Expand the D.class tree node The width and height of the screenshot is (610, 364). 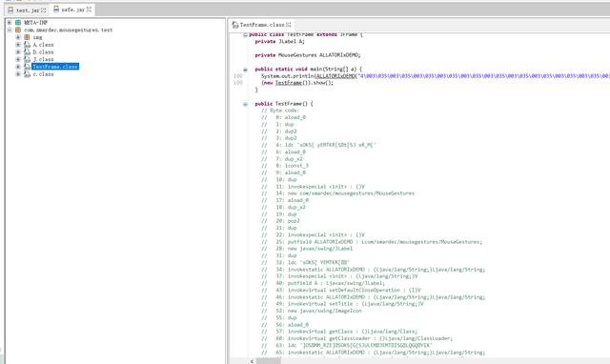(18, 52)
